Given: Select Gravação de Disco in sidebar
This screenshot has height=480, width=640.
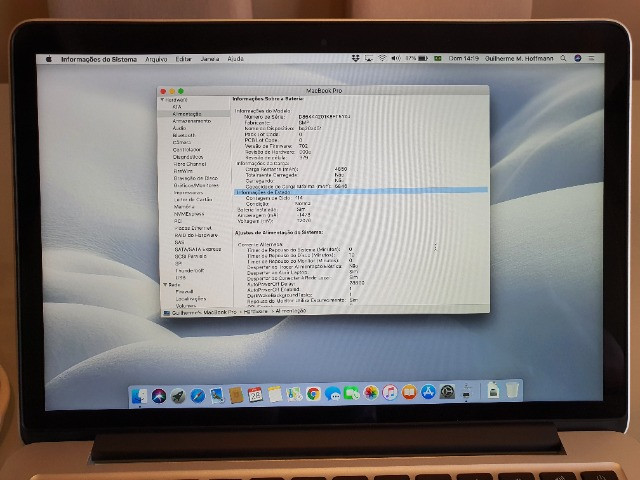Looking at the screenshot, I should 196,178.
